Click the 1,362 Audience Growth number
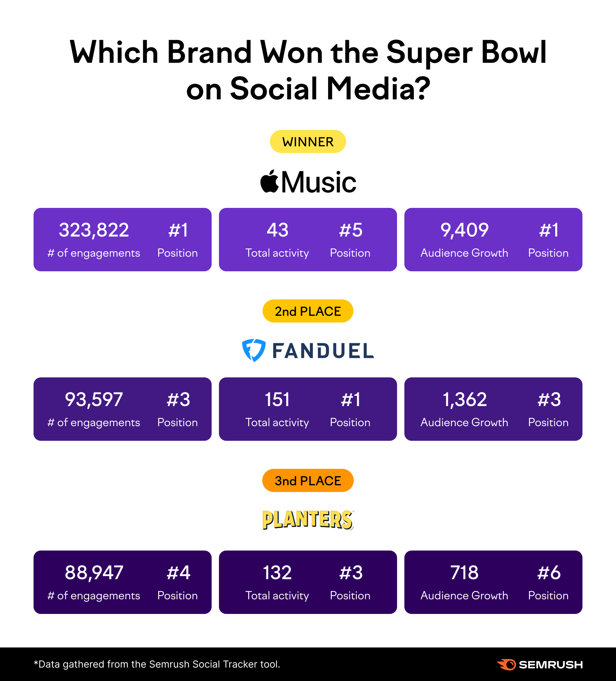The image size is (616, 681). [x=465, y=400]
